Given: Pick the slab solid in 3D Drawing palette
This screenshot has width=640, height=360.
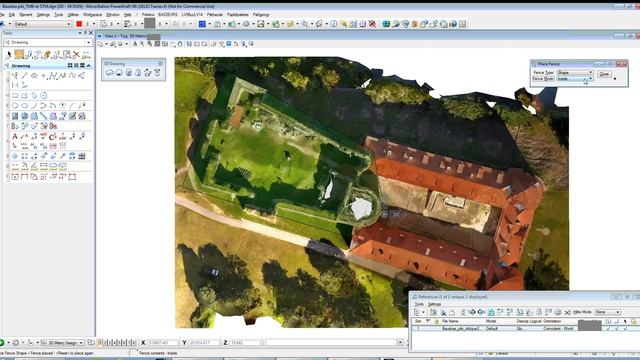Looking at the screenshot, I should tap(109, 73).
